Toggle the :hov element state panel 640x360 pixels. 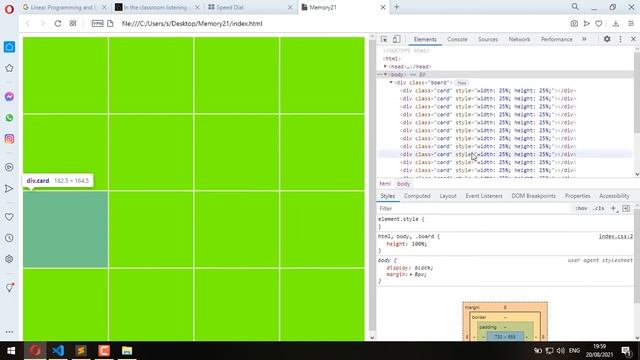tap(581, 209)
